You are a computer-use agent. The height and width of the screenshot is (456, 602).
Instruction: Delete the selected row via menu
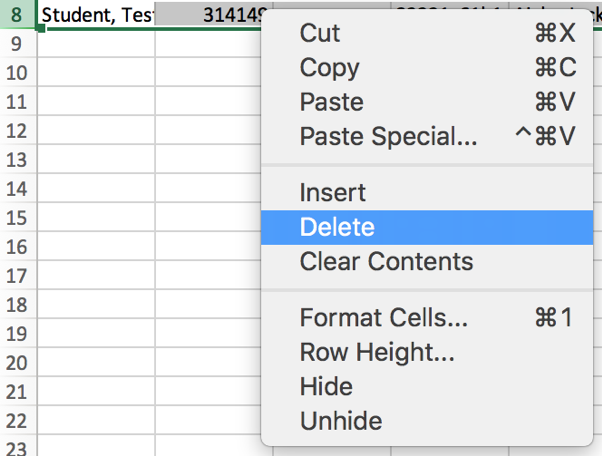pos(337,227)
